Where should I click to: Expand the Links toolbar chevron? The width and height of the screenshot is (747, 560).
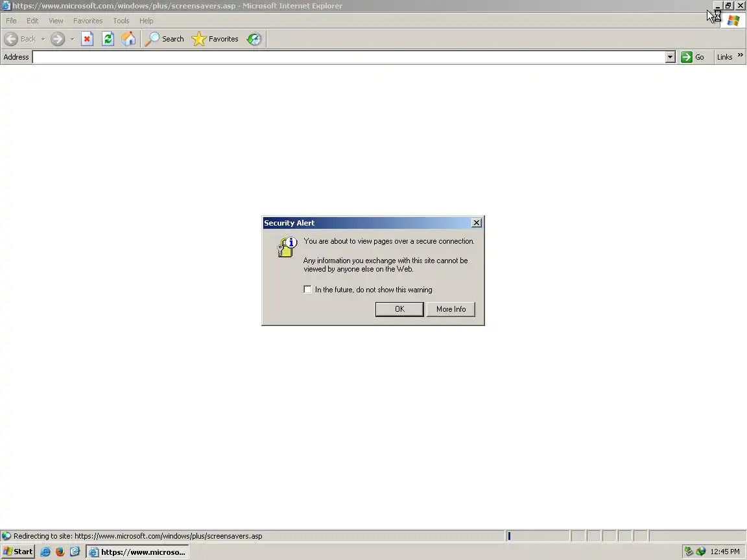pyautogui.click(x=741, y=55)
